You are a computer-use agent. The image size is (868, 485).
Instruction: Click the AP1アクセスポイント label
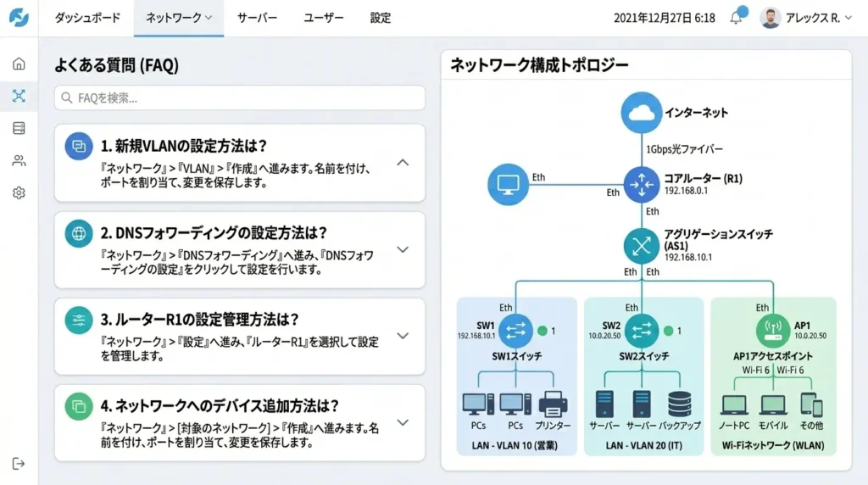click(773, 356)
